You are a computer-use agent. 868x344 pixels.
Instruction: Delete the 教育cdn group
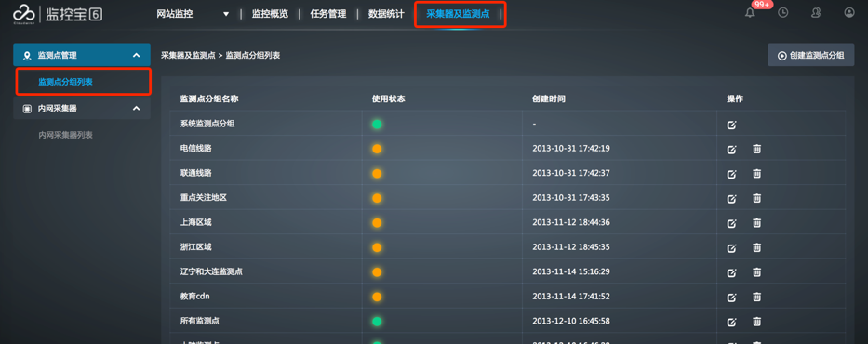pos(756,297)
